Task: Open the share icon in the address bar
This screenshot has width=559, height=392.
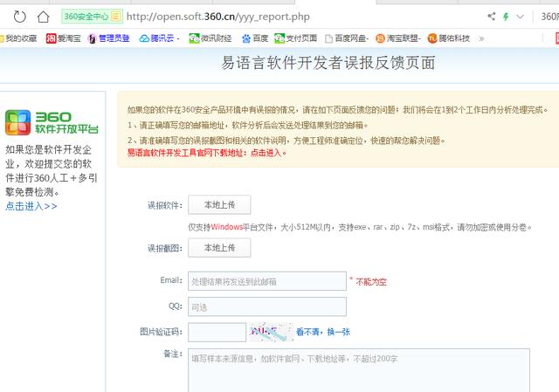Action: pos(491,17)
